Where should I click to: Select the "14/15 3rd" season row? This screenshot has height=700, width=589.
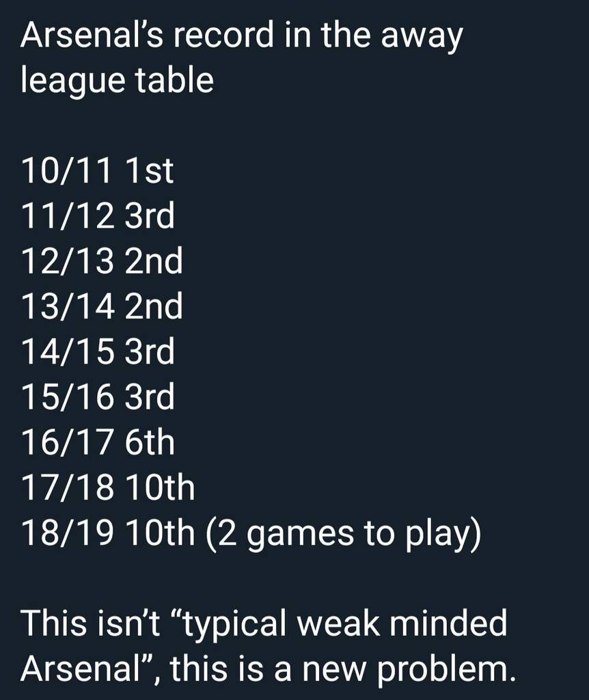(98, 351)
